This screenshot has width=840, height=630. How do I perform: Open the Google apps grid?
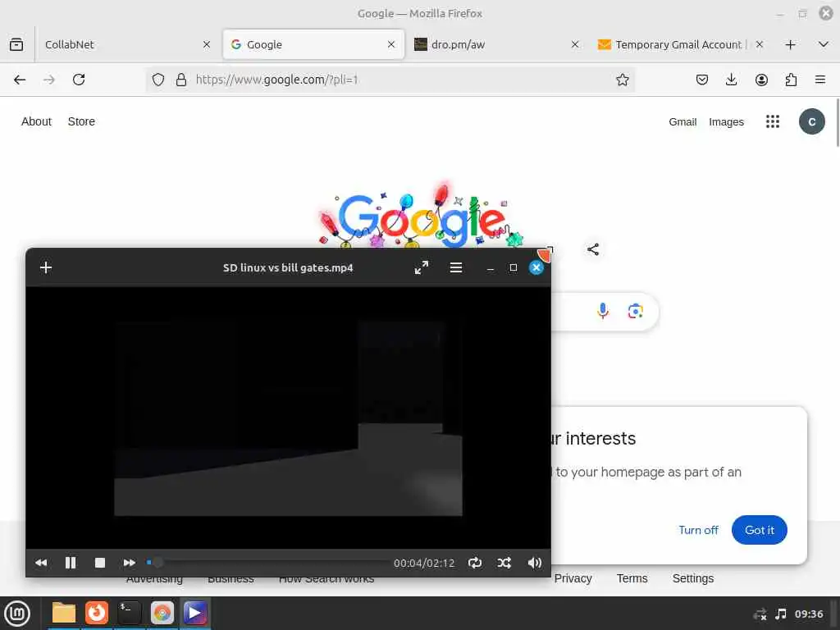click(x=773, y=121)
